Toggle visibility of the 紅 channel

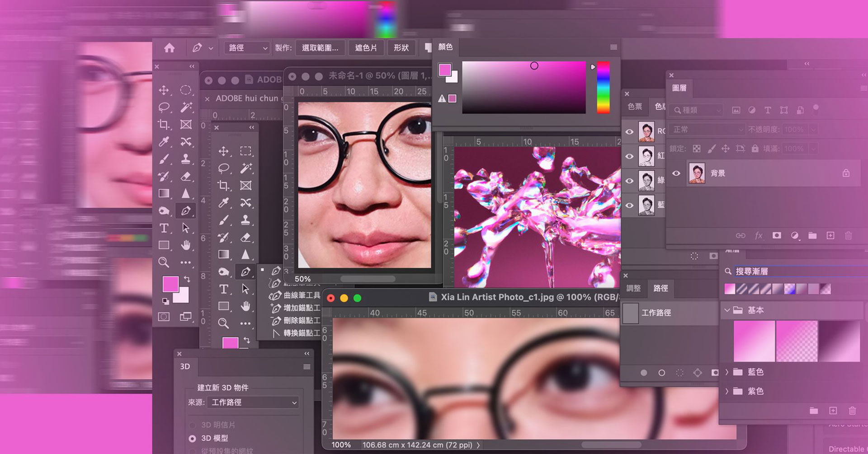pos(629,156)
